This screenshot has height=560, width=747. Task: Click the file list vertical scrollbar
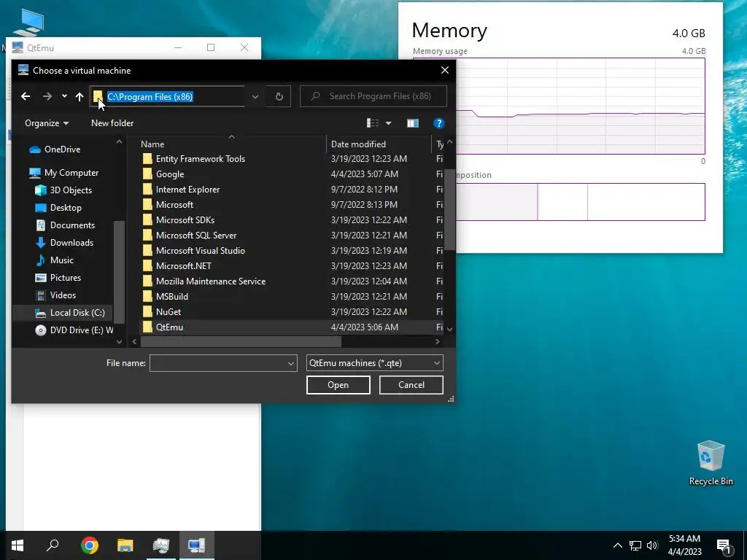pyautogui.click(x=449, y=209)
